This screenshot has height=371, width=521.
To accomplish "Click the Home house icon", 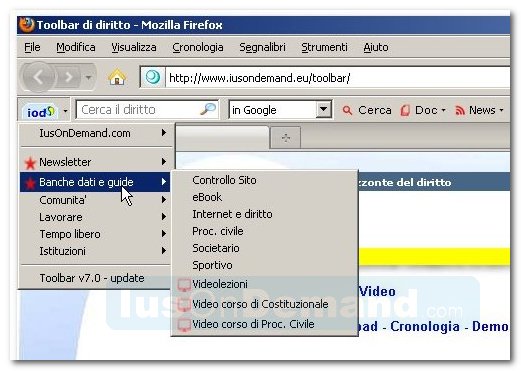I will 117,77.
